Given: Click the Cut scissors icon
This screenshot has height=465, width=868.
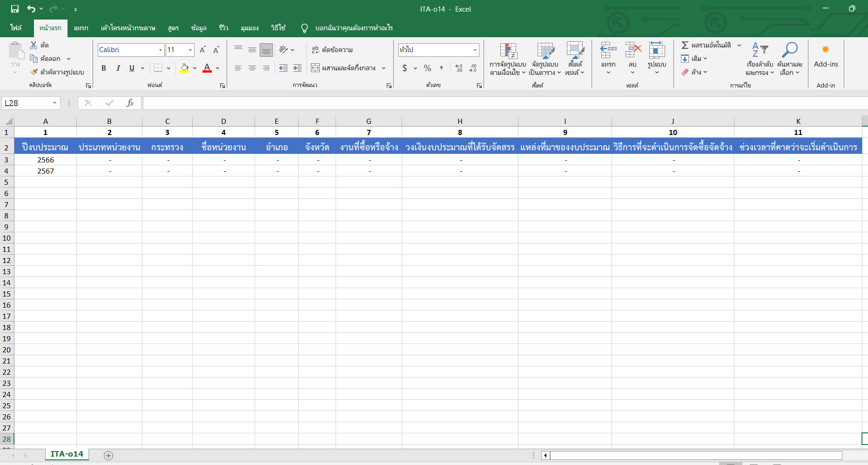Looking at the screenshot, I should (34, 45).
